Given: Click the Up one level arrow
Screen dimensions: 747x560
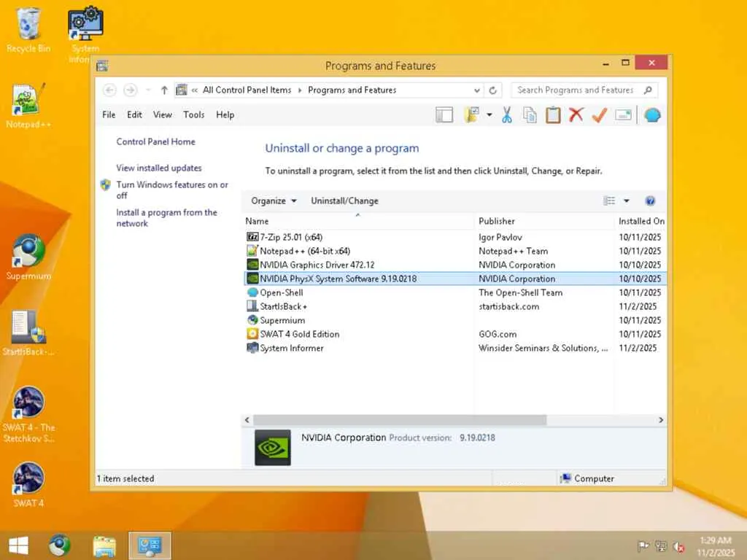Looking at the screenshot, I should click(x=164, y=90).
